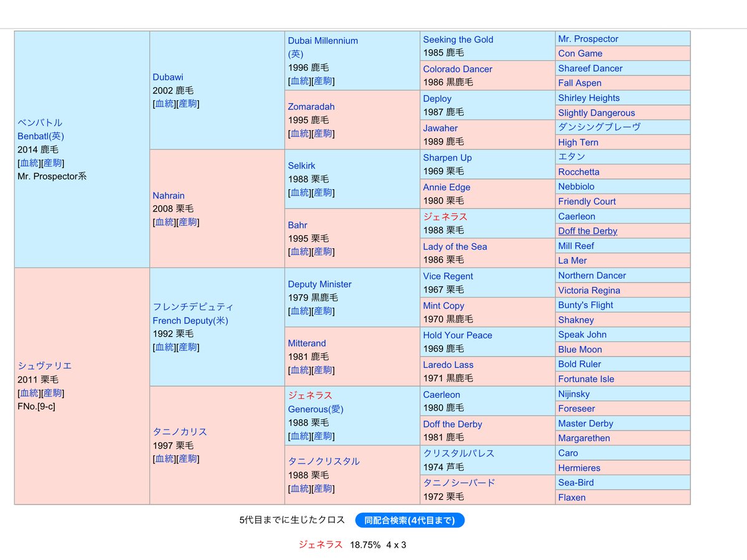747x560 pixels.
Task: Open the Lady of the Sea link
Action: point(455,247)
